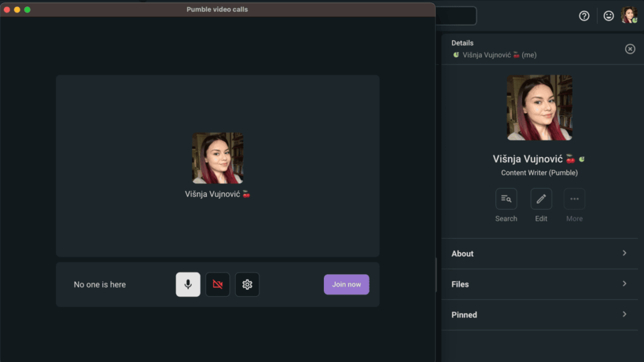Click the Search icon in profile
This screenshot has height=362, width=644.
tap(506, 199)
